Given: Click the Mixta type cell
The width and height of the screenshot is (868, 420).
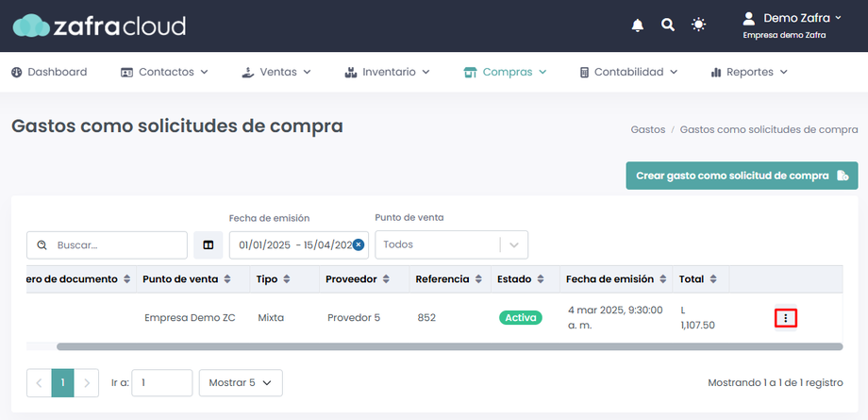Looking at the screenshot, I should pyautogui.click(x=271, y=318).
